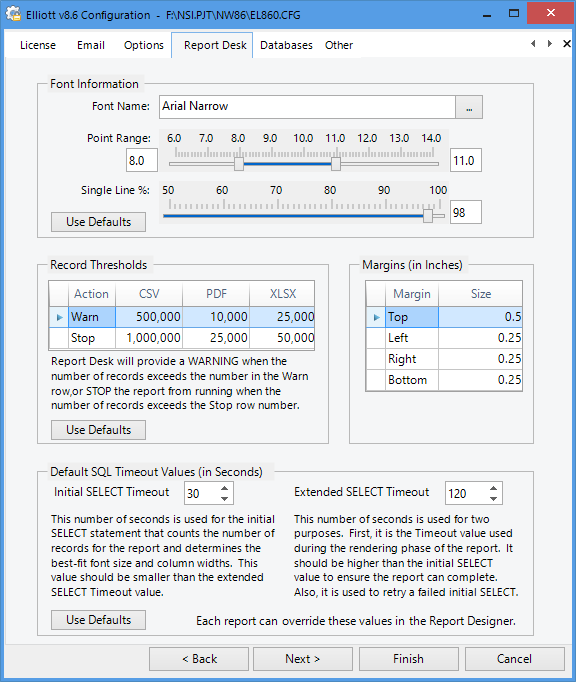Screen dimensions: 576x682
Task: Select the Bottom margin size cell
Action: pyautogui.click(x=480, y=380)
